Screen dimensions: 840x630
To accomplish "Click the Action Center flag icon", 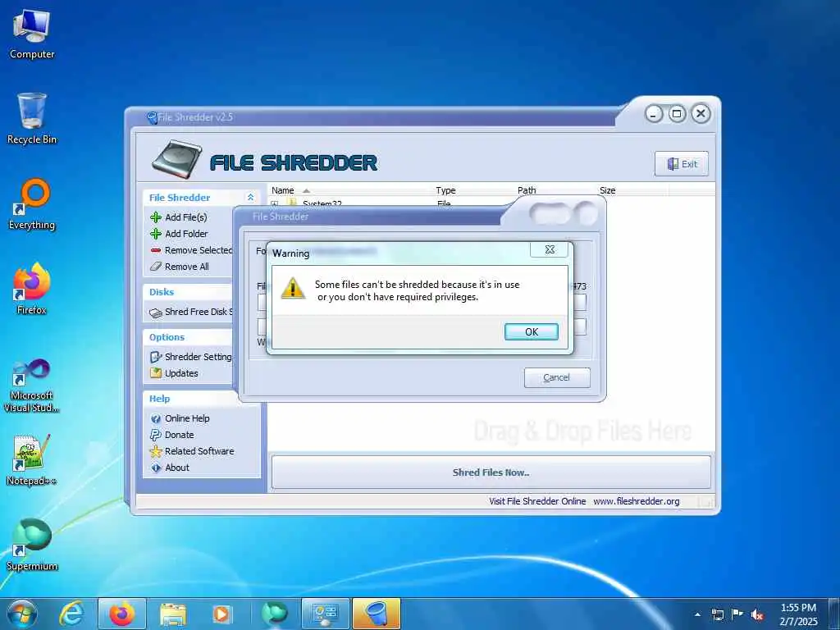I will pyautogui.click(x=737, y=614).
